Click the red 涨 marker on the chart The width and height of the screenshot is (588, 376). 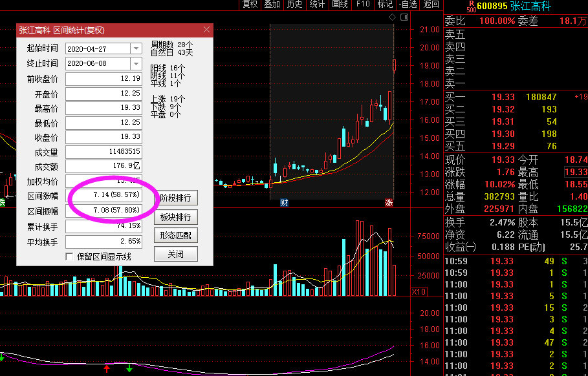(x=389, y=203)
